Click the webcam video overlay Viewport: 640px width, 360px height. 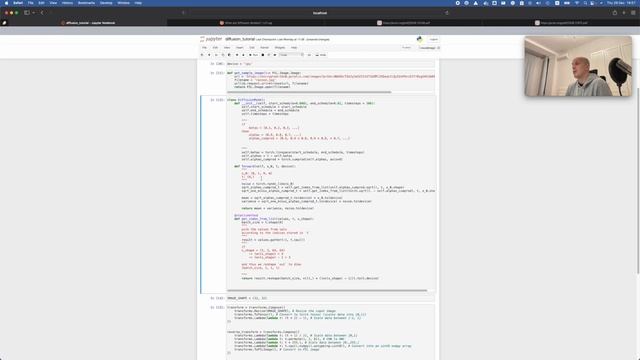click(578, 66)
